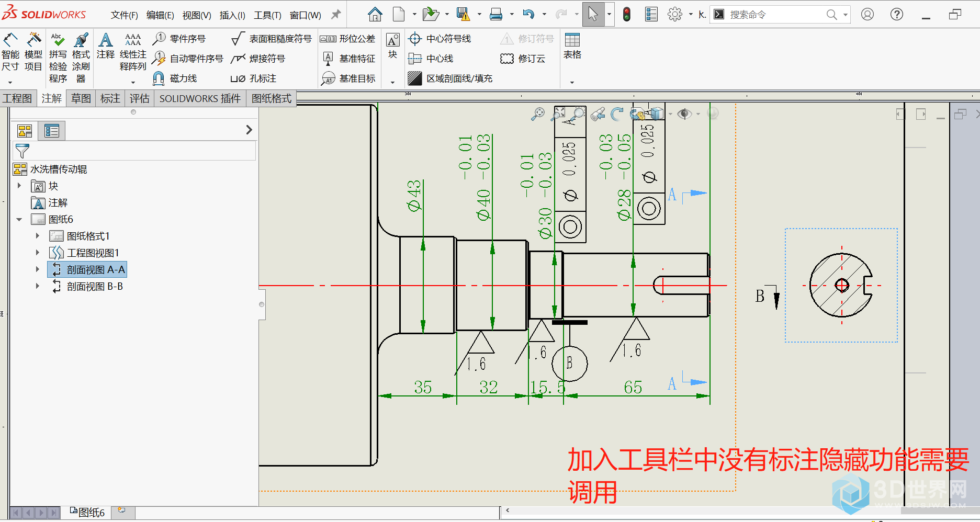980x522 pixels.
Task: Click the Rebuild traffic light icon
Action: [627, 15]
